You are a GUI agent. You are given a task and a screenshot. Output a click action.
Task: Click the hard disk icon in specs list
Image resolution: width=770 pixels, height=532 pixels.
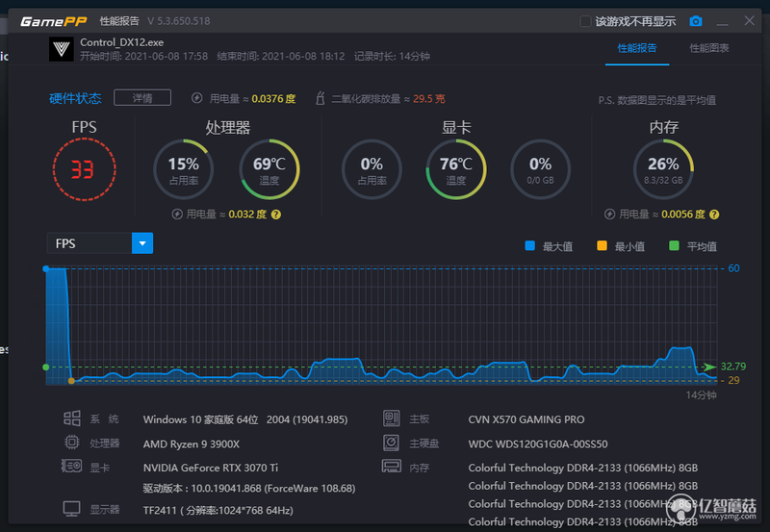[x=392, y=443]
